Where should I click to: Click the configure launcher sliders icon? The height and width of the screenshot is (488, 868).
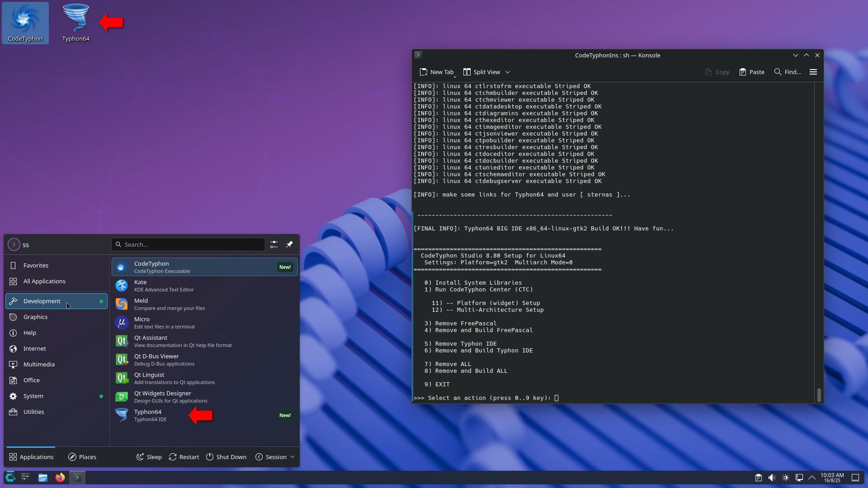pyautogui.click(x=274, y=244)
